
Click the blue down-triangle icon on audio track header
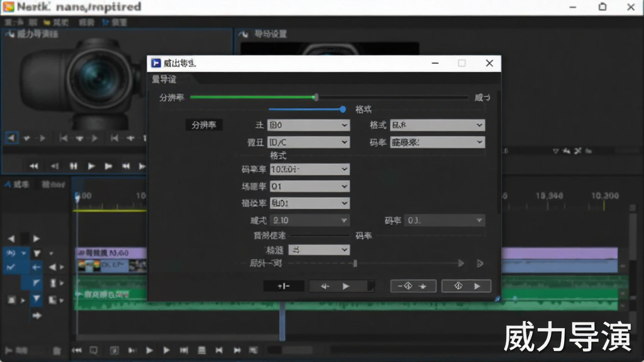click(36, 299)
